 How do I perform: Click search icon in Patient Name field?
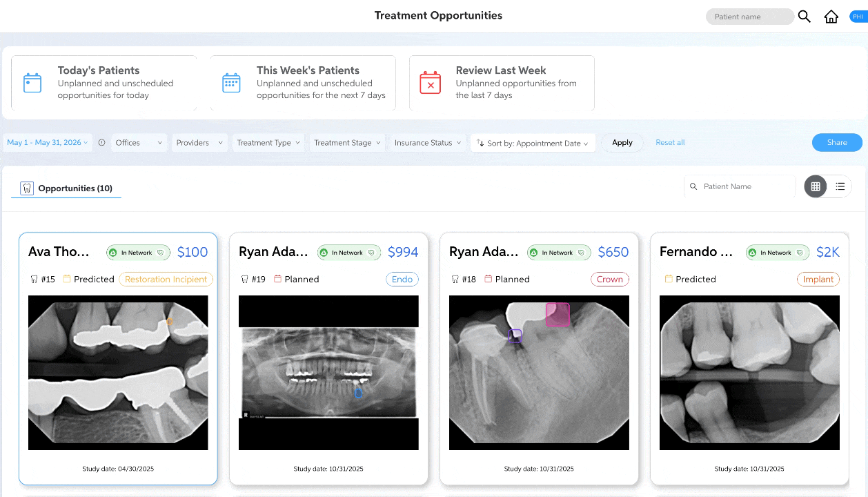point(693,186)
